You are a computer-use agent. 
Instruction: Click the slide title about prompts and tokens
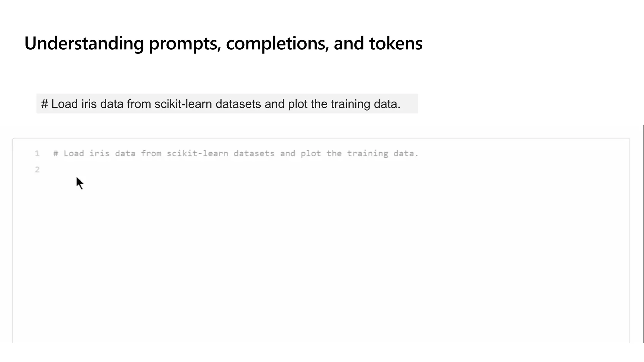point(223,43)
